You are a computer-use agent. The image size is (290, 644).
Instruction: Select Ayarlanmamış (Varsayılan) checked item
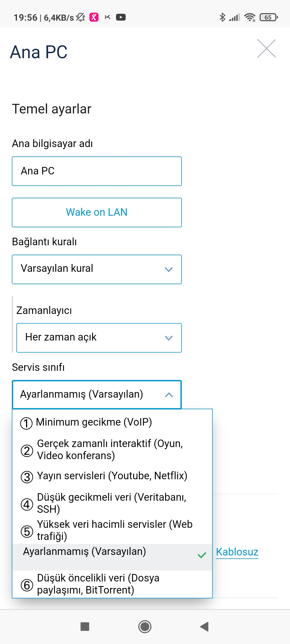click(112, 557)
